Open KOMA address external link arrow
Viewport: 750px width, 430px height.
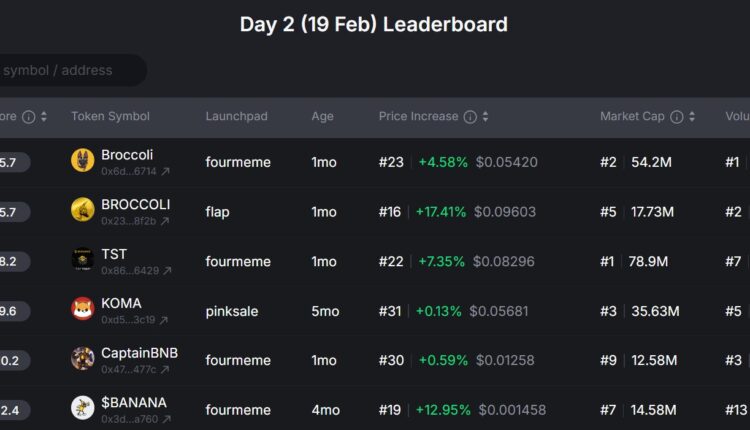[164, 321]
